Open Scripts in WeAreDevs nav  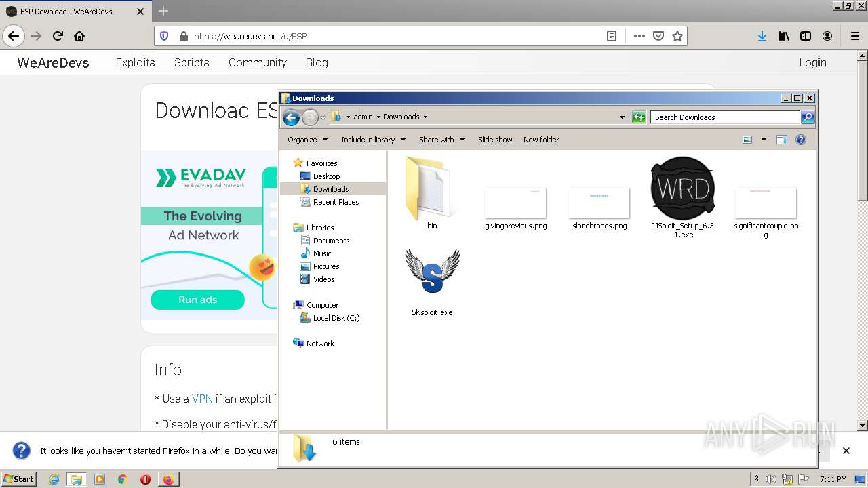click(191, 62)
